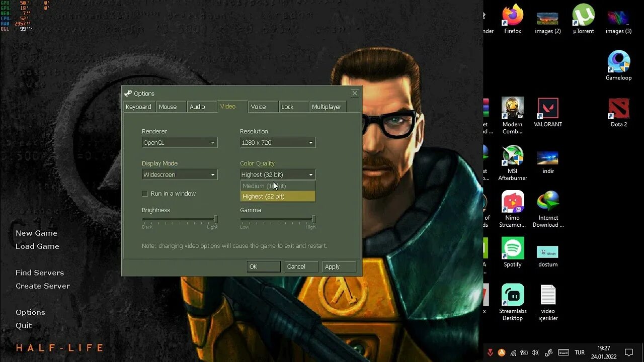Switch to the Audio tab

[x=202, y=107]
